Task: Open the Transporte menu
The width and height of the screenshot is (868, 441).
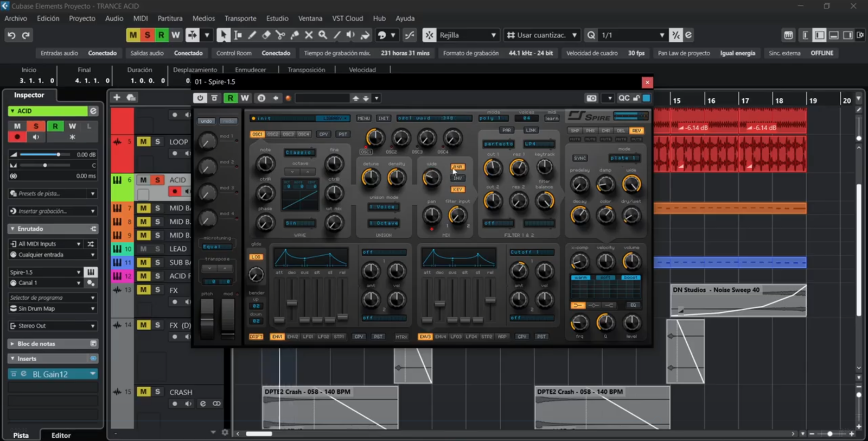Action: coord(240,18)
